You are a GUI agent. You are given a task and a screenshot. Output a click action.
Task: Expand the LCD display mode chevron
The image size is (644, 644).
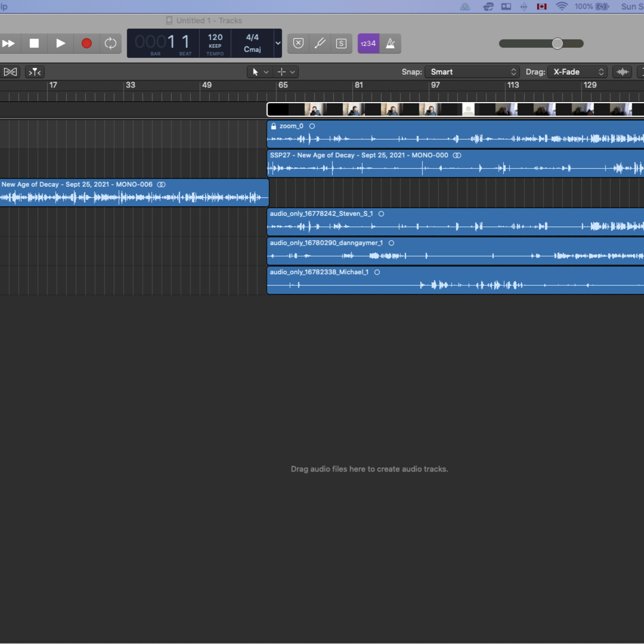[x=278, y=43]
